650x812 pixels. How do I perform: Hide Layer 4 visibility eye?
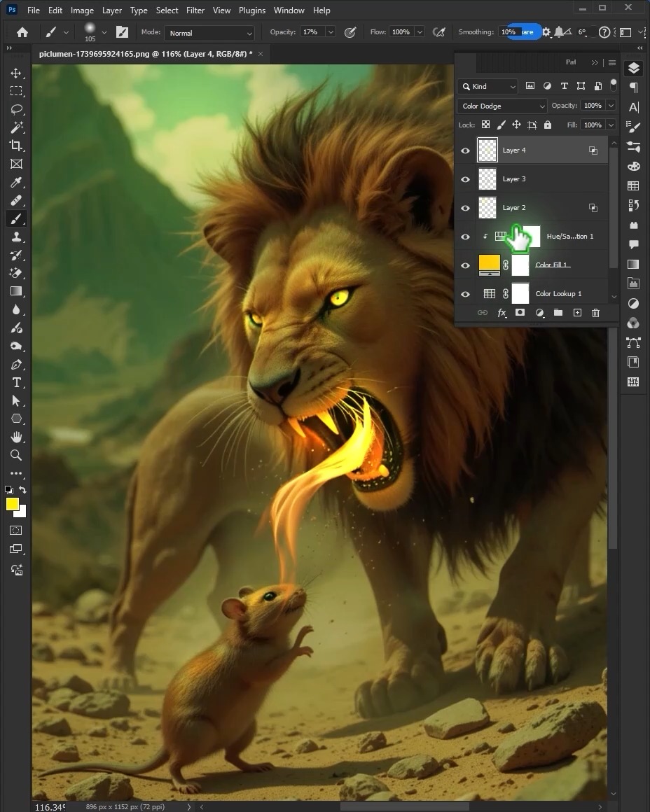(465, 150)
